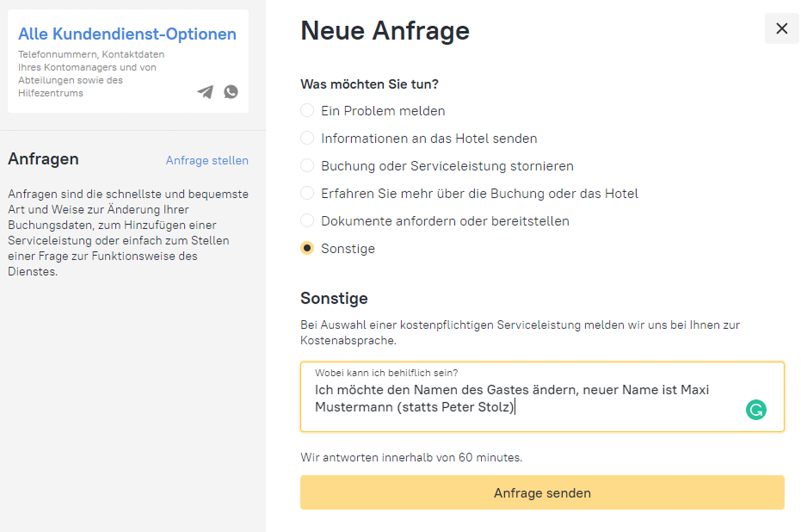The width and height of the screenshot is (801, 532).
Task: Click the 'Neue Anfrage' dialog title
Action: point(385,31)
